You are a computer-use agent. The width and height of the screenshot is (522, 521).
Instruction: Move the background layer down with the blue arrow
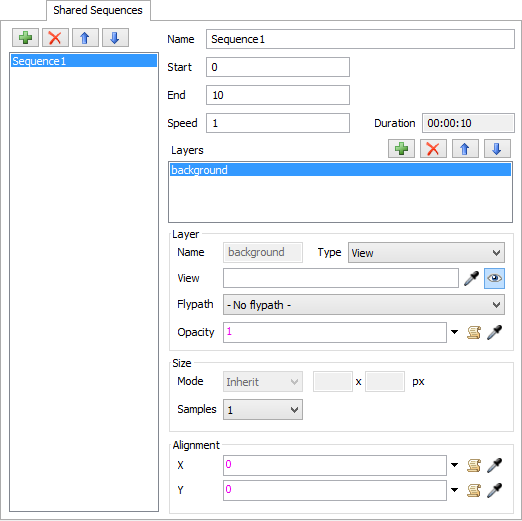(497, 149)
